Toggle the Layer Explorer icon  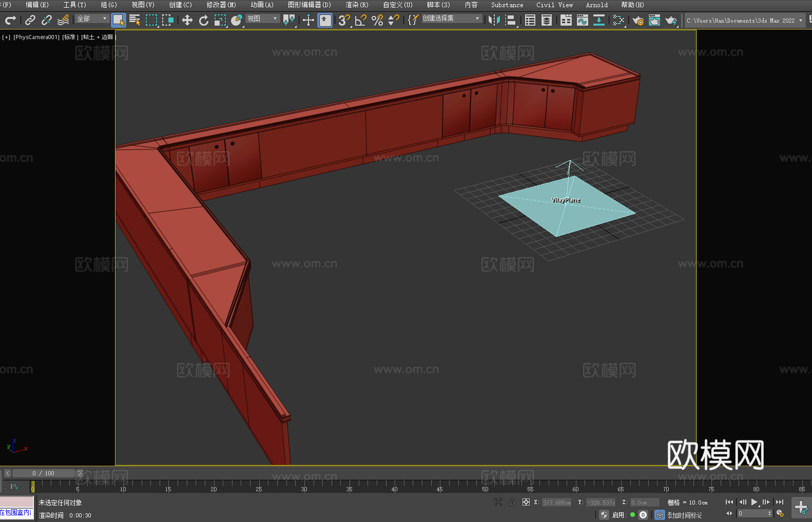coord(547,20)
